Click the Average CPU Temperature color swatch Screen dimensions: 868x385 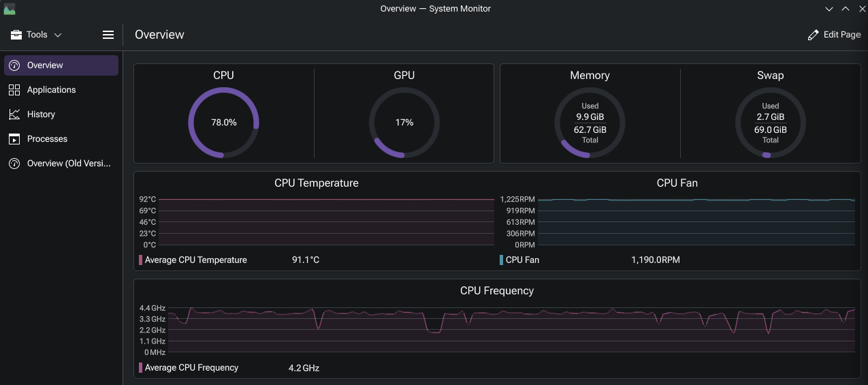(140, 260)
